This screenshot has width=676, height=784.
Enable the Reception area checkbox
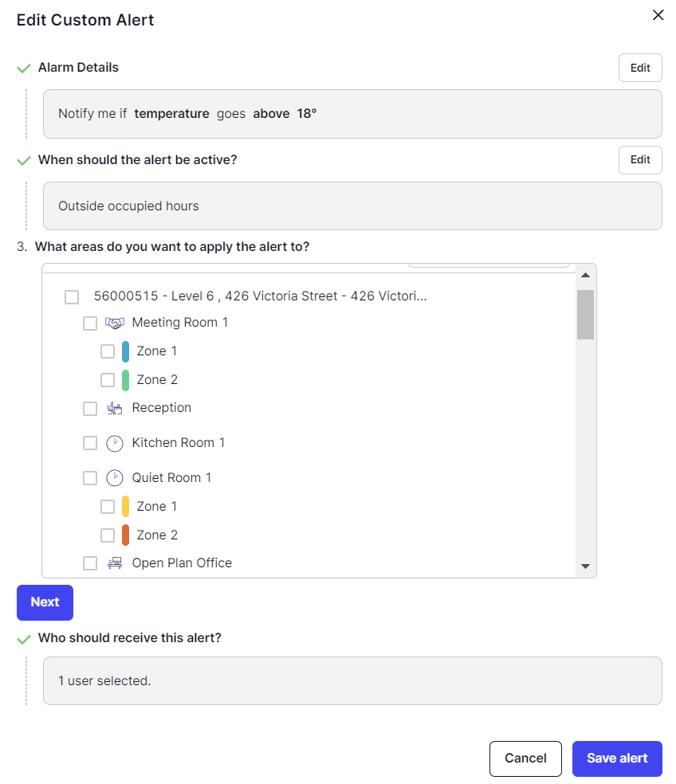click(x=90, y=409)
